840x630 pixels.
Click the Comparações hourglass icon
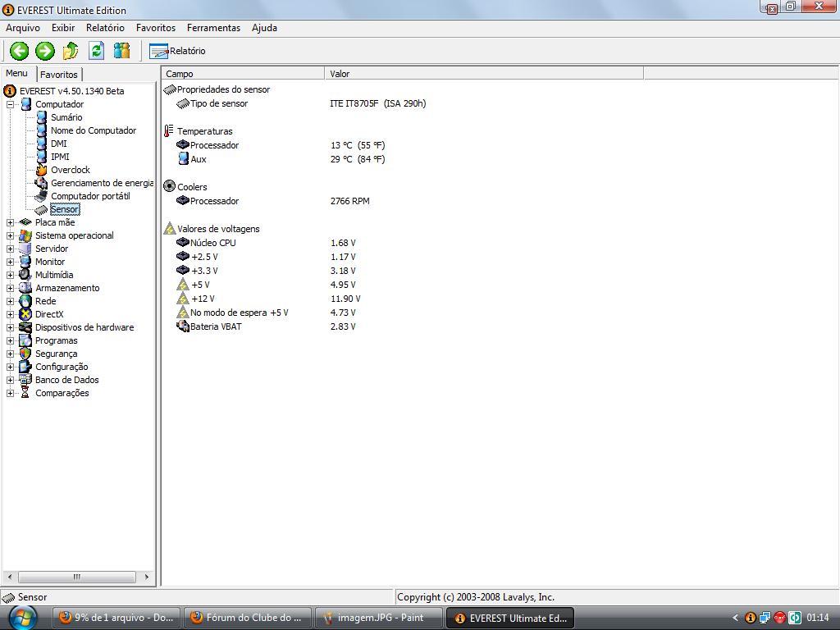pos(25,393)
